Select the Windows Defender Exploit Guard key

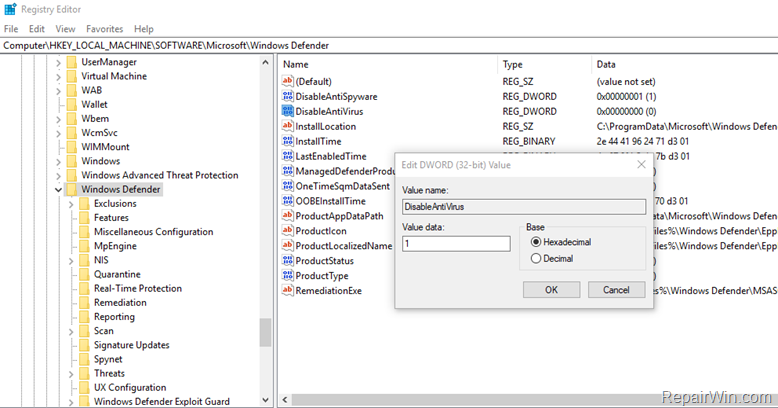[x=162, y=402]
